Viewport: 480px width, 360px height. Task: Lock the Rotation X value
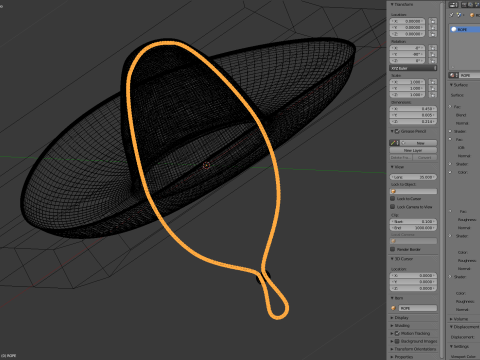tap(433, 48)
